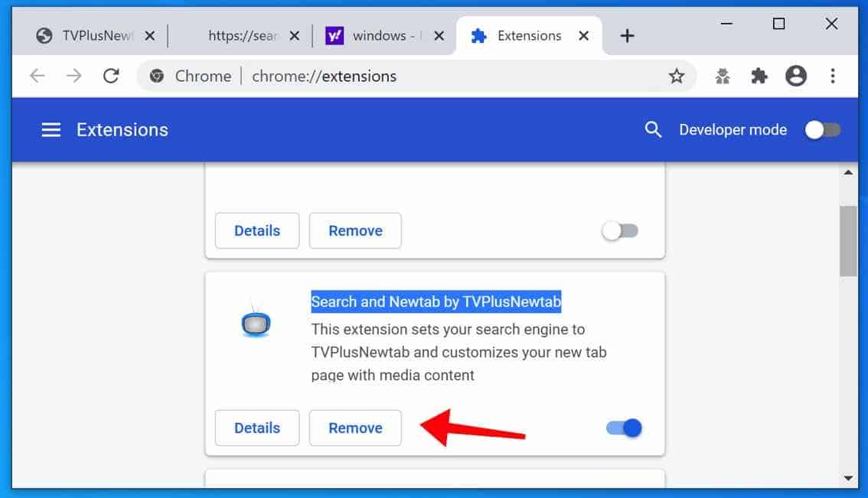The width and height of the screenshot is (868, 498).
Task: View site information via Chrome icon in address bar
Action: (157, 76)
